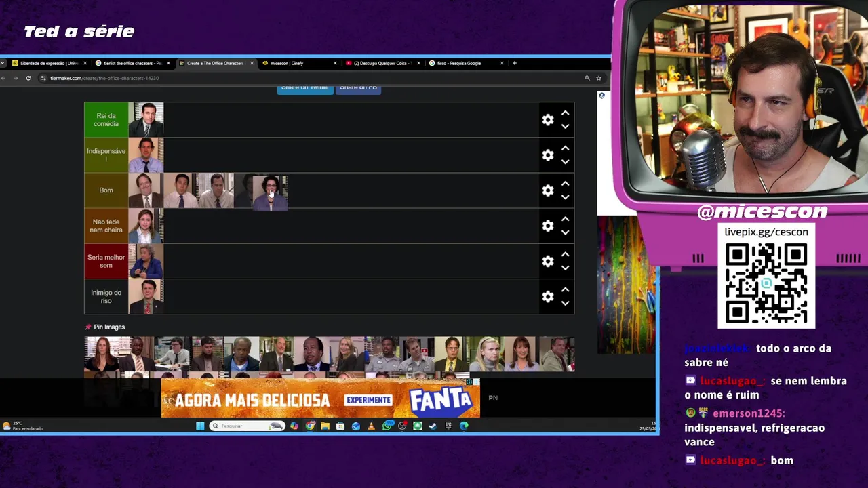Image resolution: width=868 pixels, height=488 pixels.
Task: Open settings gear for Seria melhor sem tier
Action: point(548,261)
